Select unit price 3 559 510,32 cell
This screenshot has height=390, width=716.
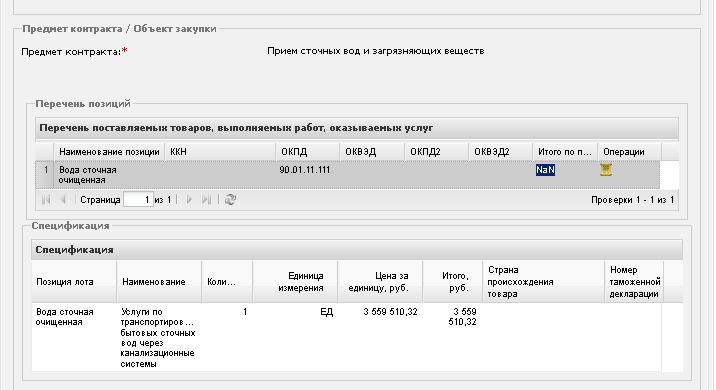[390, 312]
